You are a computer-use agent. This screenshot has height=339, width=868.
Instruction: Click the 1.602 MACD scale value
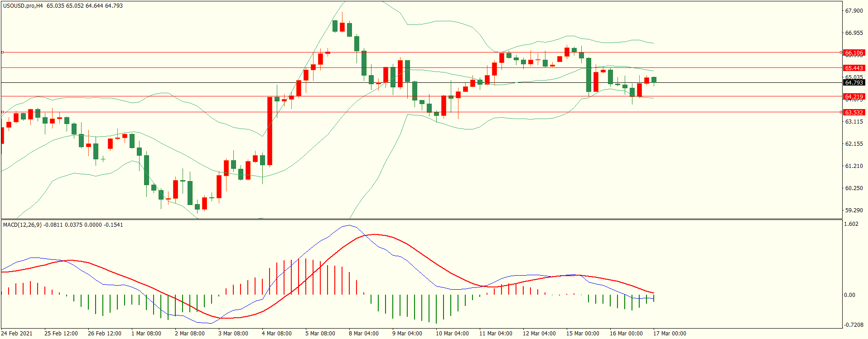852,224
